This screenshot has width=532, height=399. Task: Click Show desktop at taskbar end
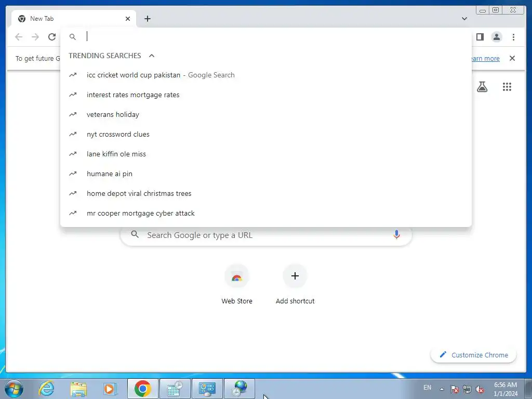[x=528, y=389]
